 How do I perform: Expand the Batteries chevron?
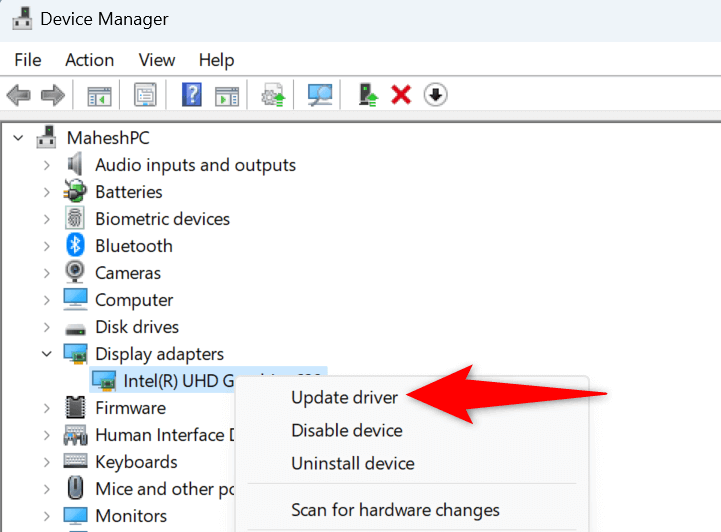click(46, 192)
